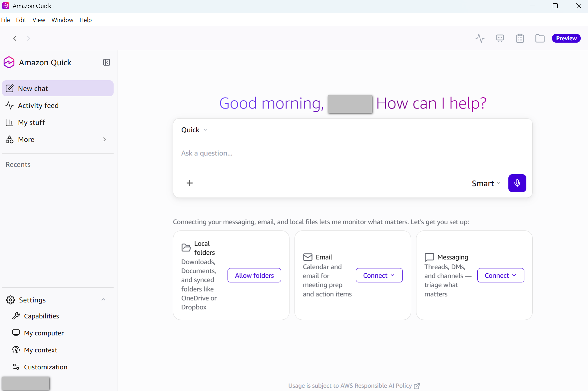
Task: Click the My stuff chart icon
Action: (10, 122)
